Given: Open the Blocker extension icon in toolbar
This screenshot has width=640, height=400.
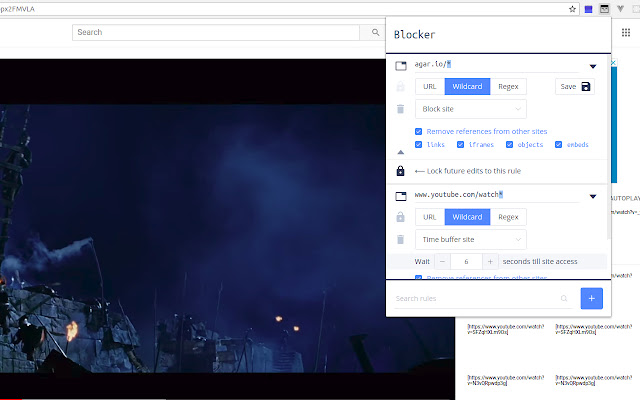Looking at the screenshot, I should [604, 9].
